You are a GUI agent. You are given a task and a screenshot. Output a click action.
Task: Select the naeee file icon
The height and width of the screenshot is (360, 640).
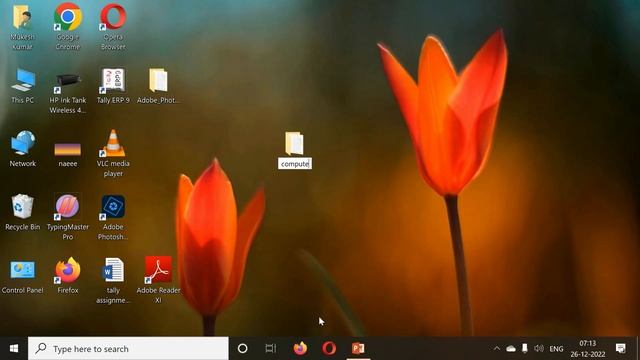(68, 150)
